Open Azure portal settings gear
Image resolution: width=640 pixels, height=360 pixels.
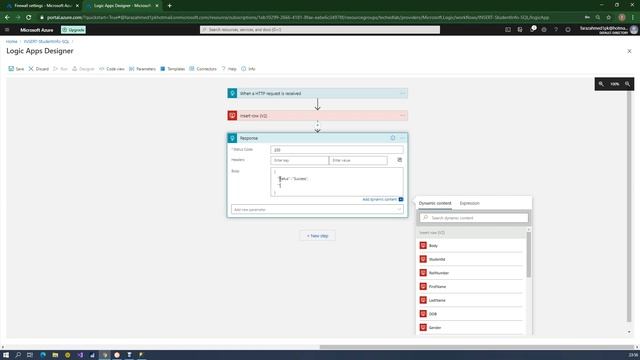(544, 30)
